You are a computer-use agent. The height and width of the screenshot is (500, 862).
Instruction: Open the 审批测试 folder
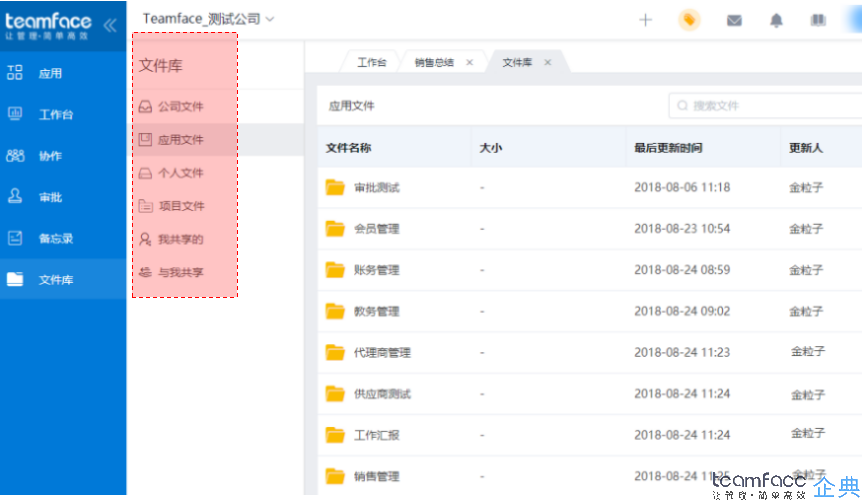pos(376,187)
